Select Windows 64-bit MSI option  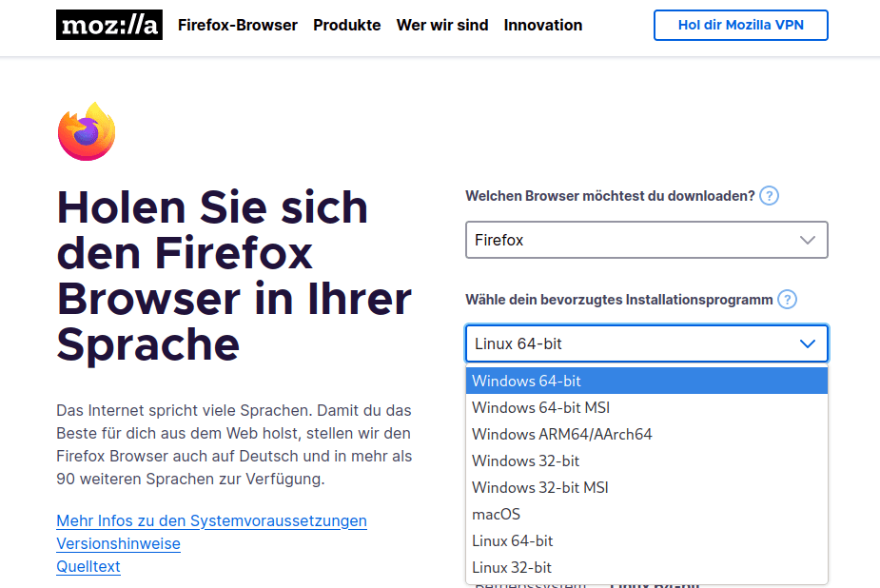(x=647, y=407)
